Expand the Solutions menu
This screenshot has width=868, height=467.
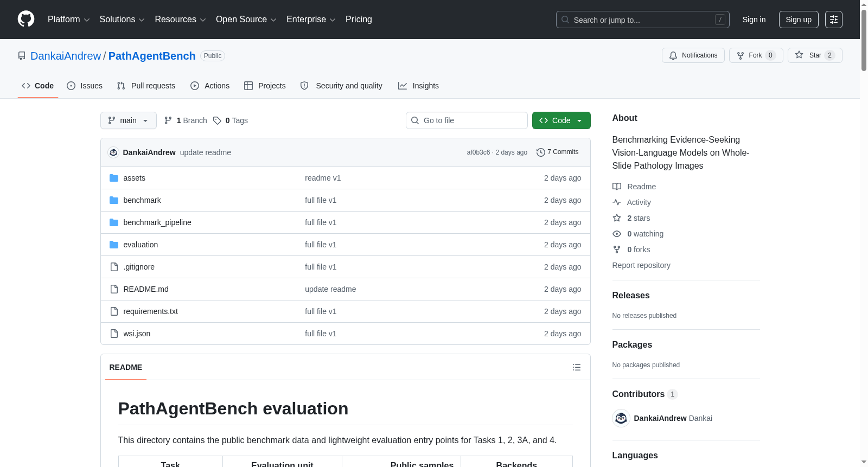click(122, 20)
